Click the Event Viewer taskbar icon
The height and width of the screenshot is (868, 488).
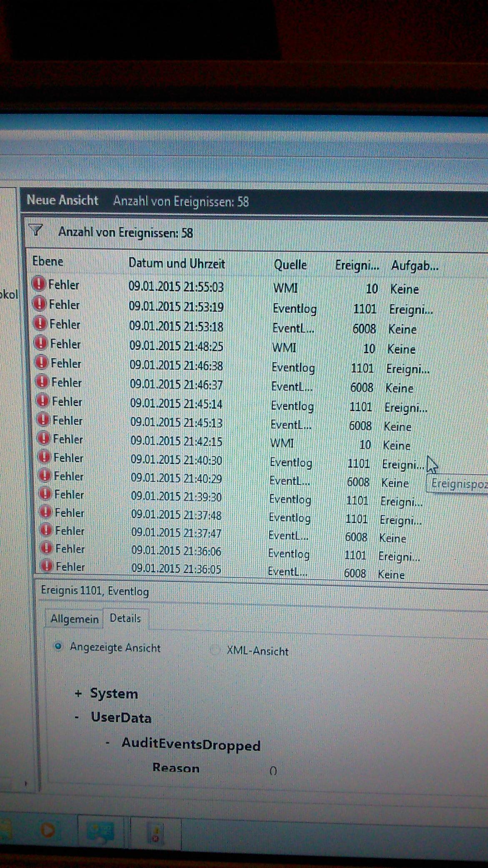point(155,833)
